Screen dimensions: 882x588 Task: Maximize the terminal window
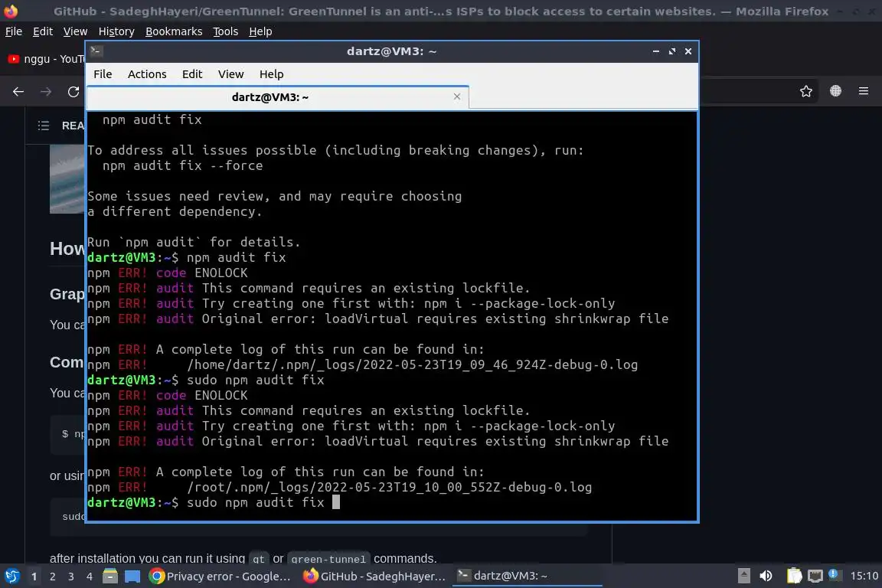tap(671, 51)
